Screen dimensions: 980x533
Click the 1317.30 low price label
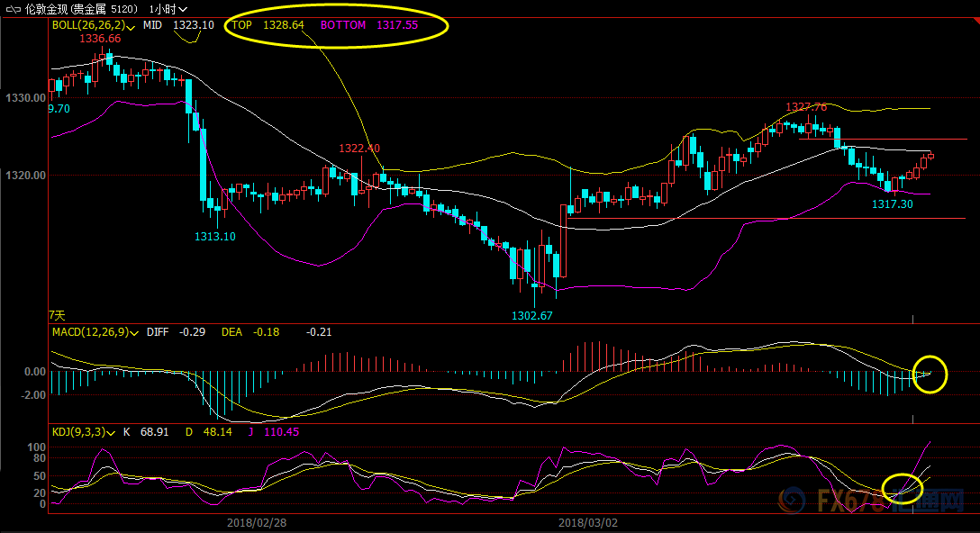coord(893,203)
